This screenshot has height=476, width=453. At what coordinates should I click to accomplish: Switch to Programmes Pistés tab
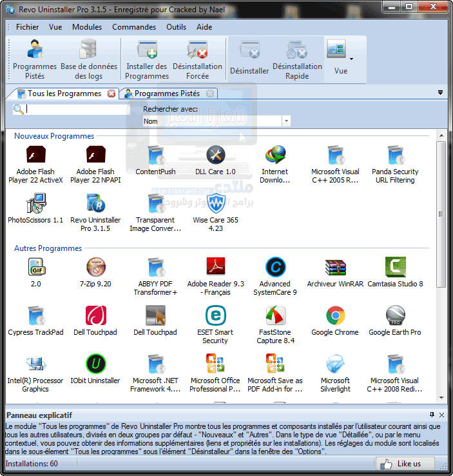(x=168, y=94)
